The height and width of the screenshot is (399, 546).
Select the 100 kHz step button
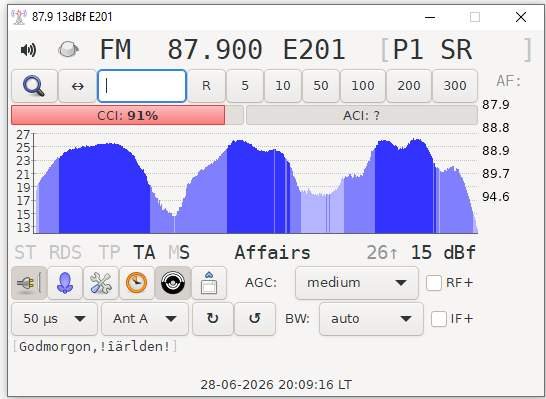[x=363, y=86]
